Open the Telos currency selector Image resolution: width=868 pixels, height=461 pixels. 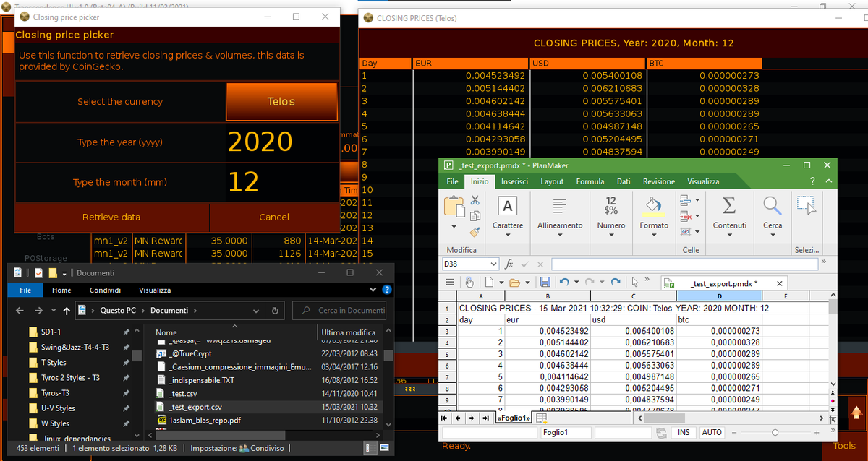coord(281,102)
